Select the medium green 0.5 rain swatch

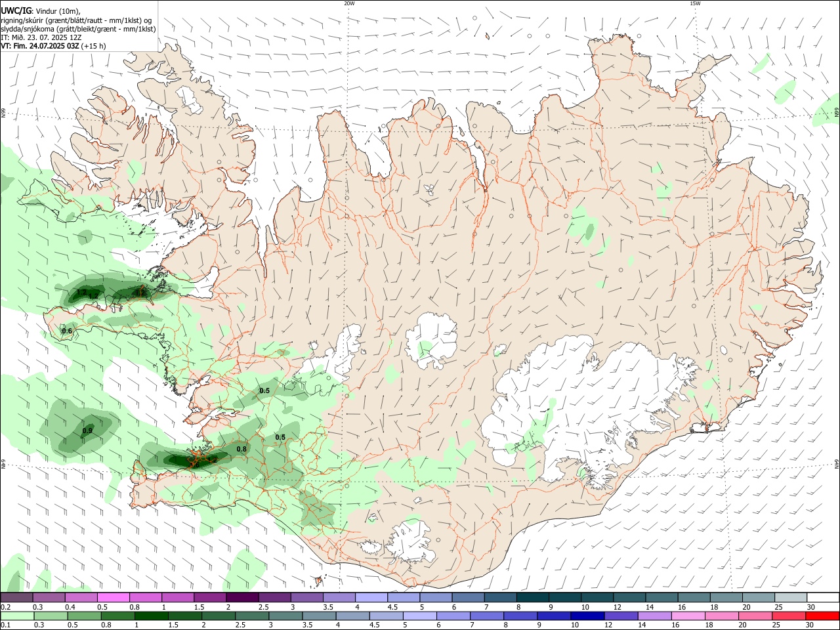85,616
